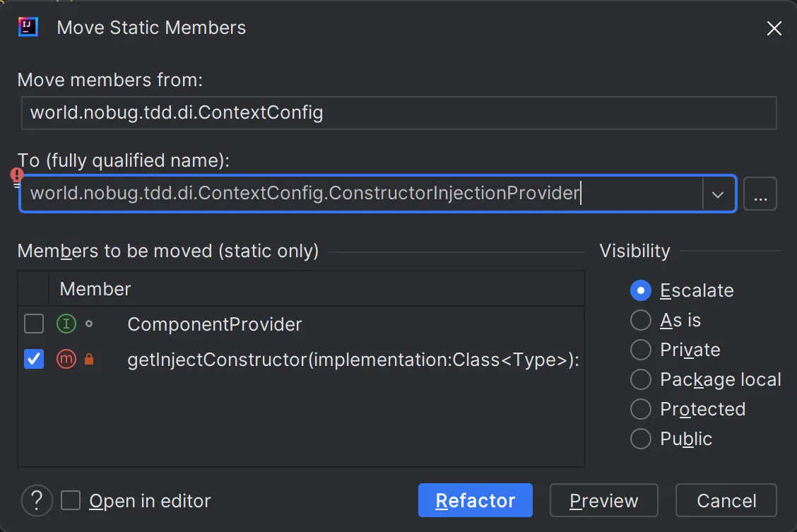The height and width of the screenshot is (532, 797).
Task: Set visibility to Public
Action: (640, 439)
